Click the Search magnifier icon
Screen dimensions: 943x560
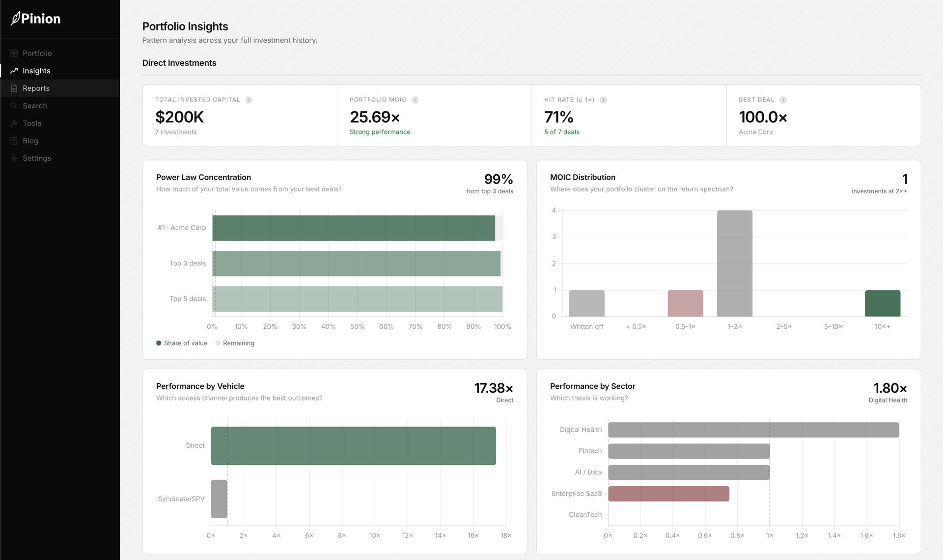pos(14,106)
